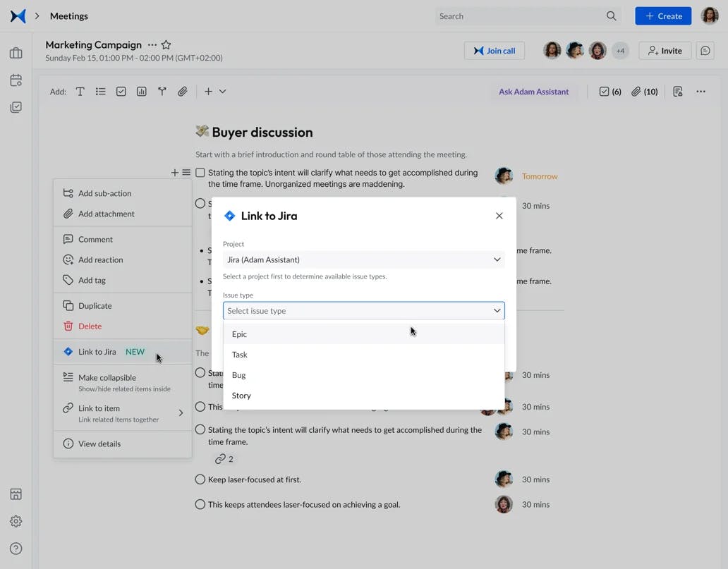This screenshot has width=728, height=569.
Task: Click the star icon beside Marketing Campaign
Action: click(x=166, y=44)
